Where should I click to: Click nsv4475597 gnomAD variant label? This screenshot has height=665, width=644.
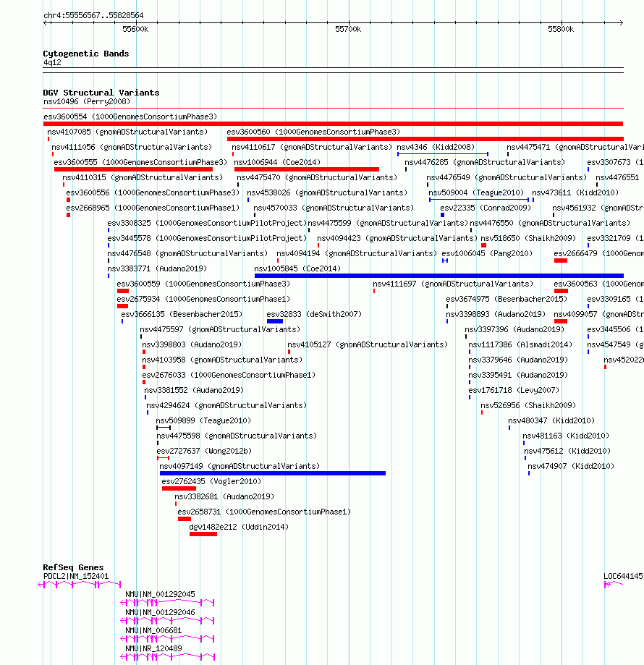[x=220, y=329]
